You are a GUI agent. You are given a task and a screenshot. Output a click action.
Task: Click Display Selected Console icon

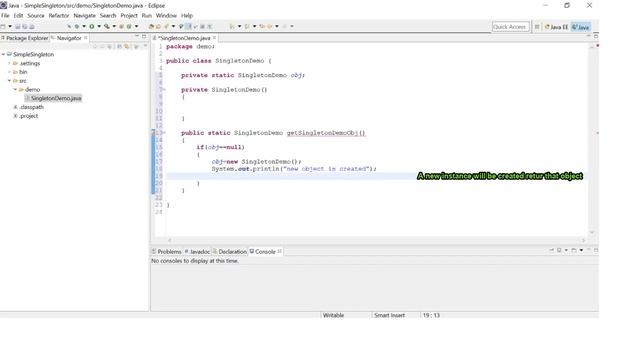click(x=559, y=250)
